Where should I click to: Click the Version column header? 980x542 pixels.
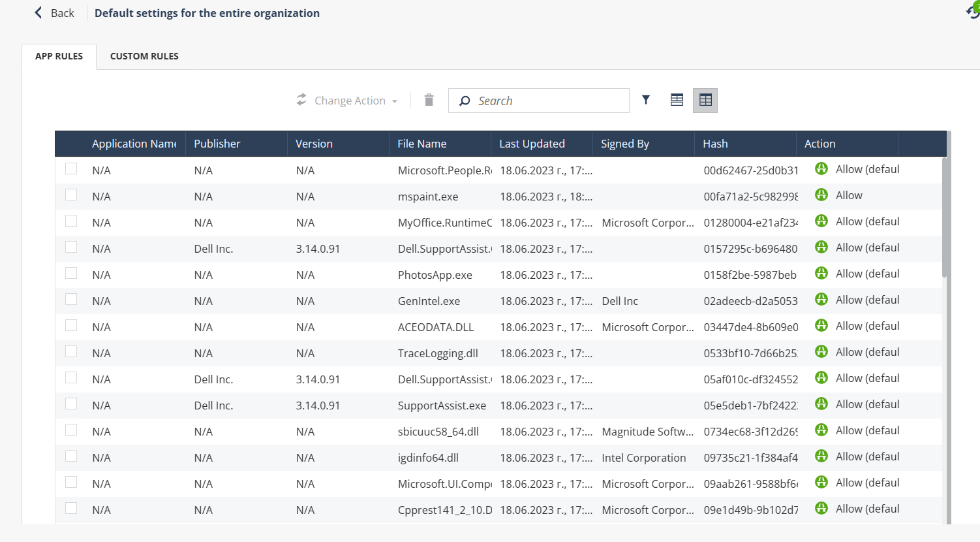coord(314,144)
